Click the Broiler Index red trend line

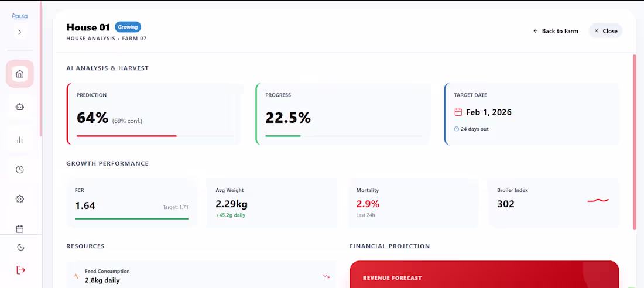pos(598,201)
